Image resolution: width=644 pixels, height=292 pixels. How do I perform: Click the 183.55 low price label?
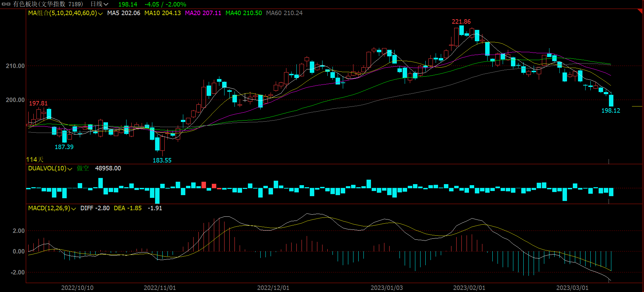click(x=162, y=160)
